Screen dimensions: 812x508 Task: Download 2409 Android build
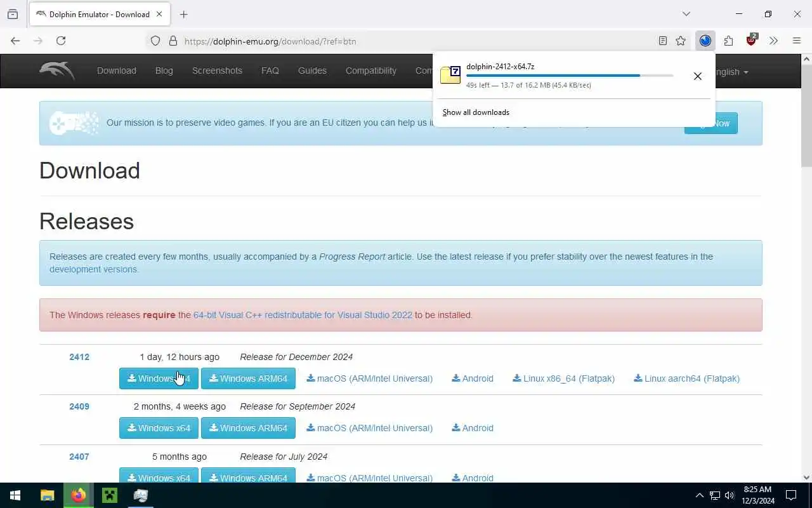click(x=473, y=428)
